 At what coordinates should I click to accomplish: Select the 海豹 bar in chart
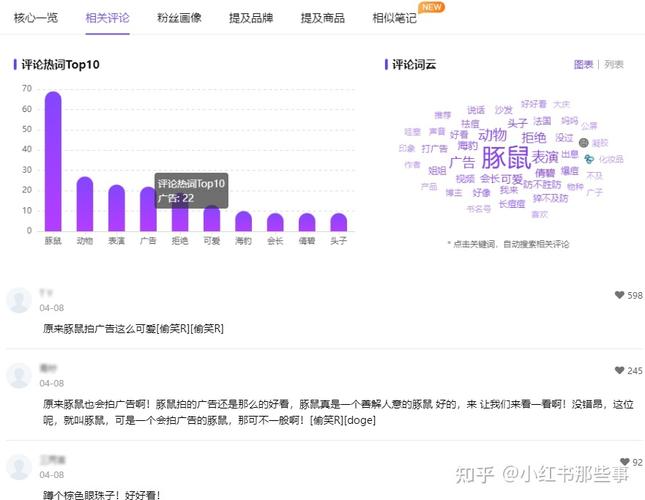(x=244, y=221)
